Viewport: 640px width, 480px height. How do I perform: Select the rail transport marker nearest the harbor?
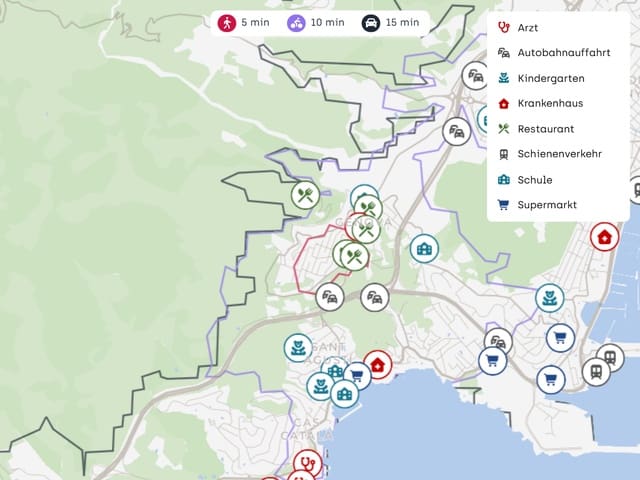coord(596,372)
